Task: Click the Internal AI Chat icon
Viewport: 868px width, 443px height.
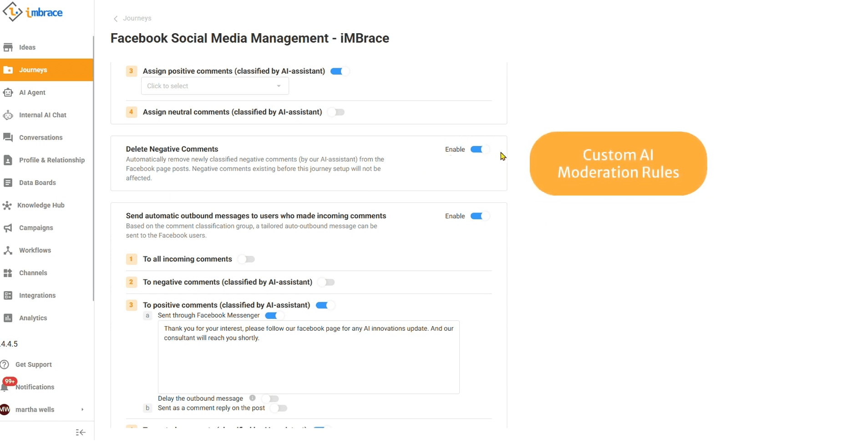Action: tap(8, 115)
